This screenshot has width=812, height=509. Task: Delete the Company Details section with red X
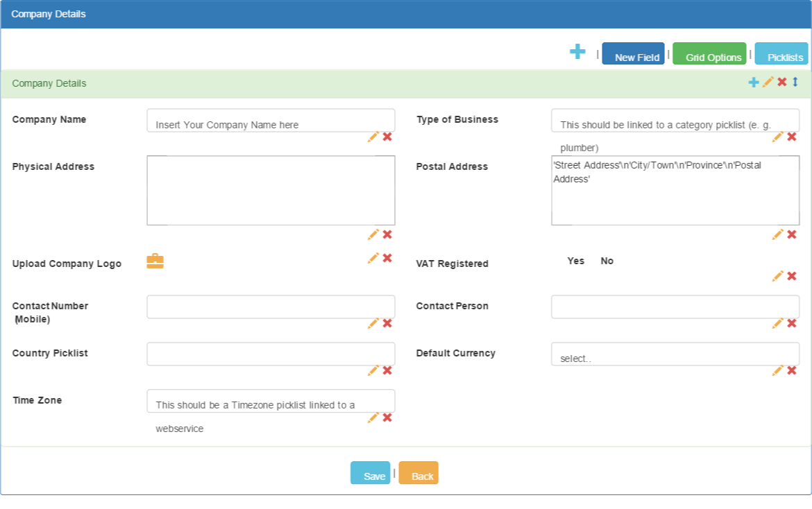[x=782, y=82]
